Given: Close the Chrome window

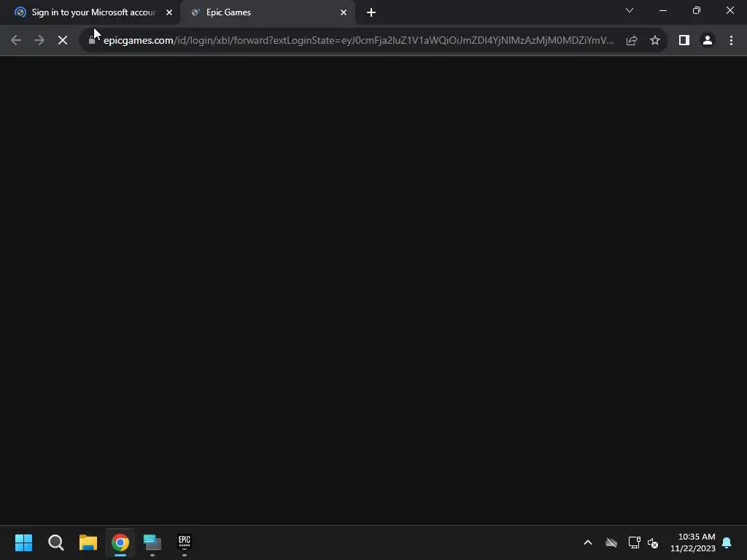Looking at the screenshot, I should [x=729, y=10].
